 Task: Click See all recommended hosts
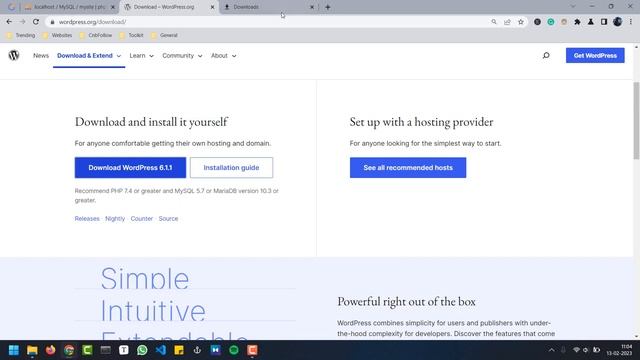(408, 168)
